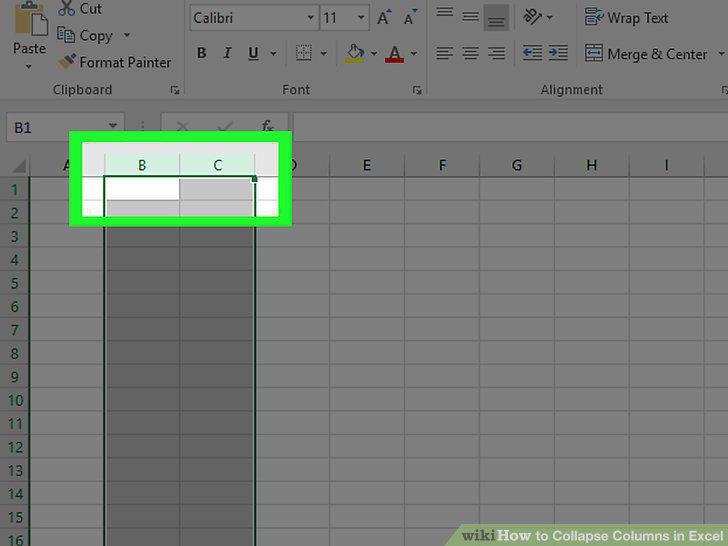Click cell B1
The width and height of the screenshot is (728, 546).
pos(142,189)
